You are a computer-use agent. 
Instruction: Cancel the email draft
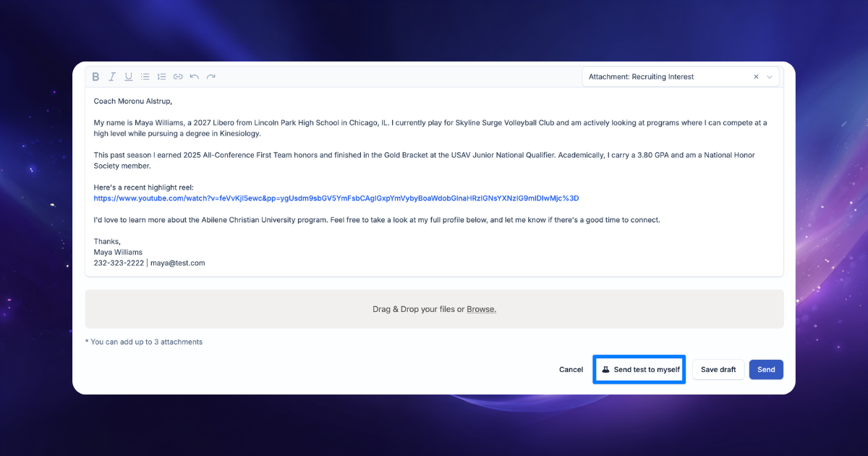coord(571,369)
